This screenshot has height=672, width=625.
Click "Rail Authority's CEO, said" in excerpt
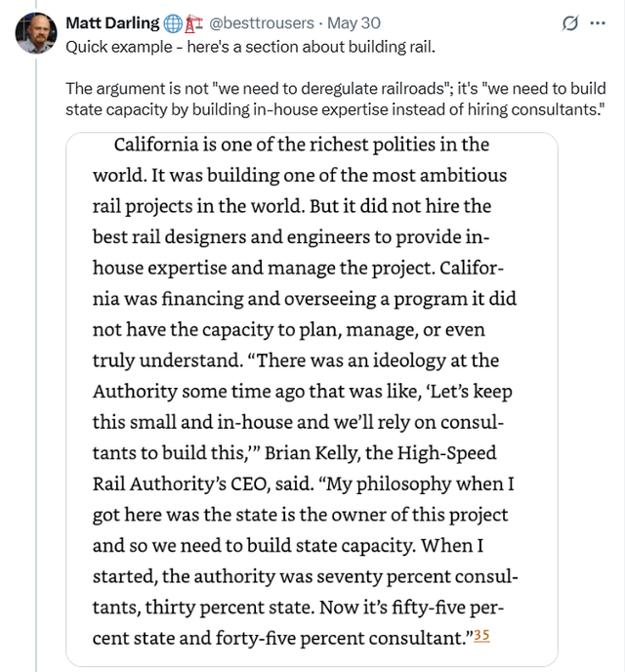[202, 483]
